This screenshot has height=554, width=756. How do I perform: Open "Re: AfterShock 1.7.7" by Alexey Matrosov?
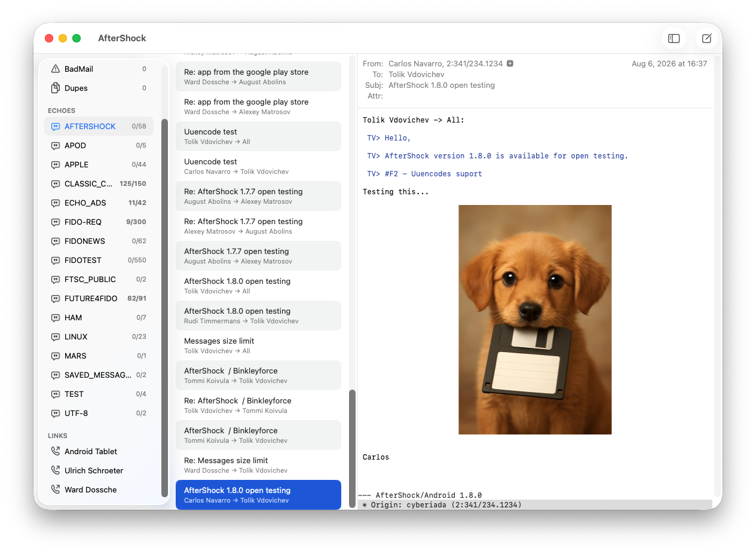(258, 226)
